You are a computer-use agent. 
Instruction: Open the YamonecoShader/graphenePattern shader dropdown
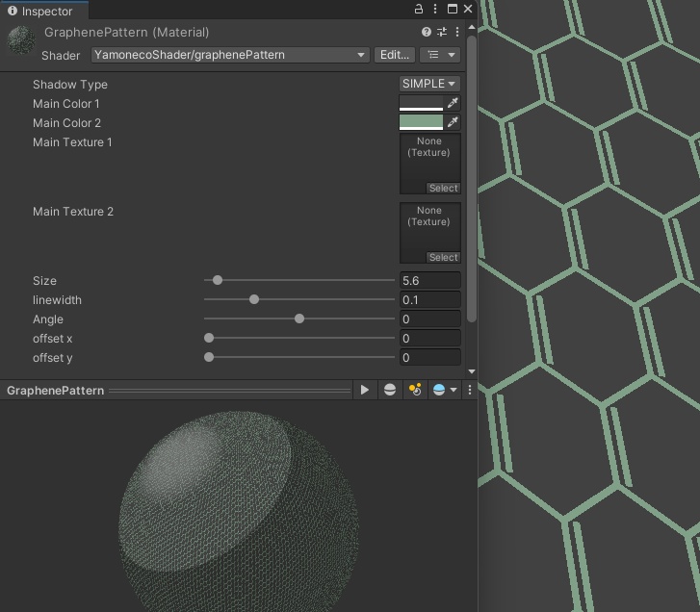tap(230, 55)
